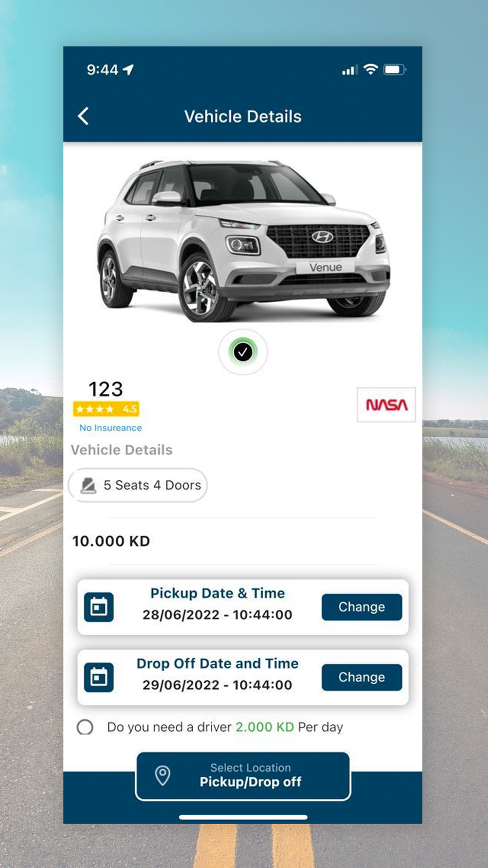Viewport: 488px width, 868px height.
Task: Tap the cellular signal bars
Action: point(349,70)
